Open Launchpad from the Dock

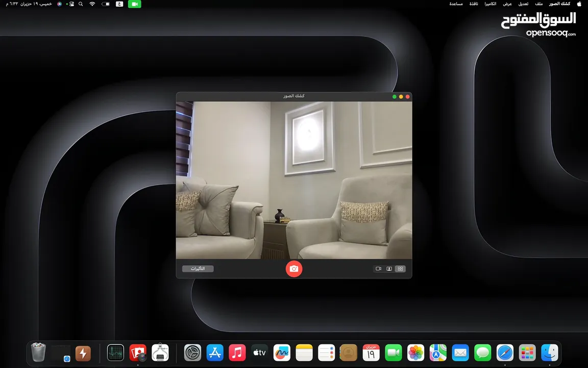(x=527, y=353)
